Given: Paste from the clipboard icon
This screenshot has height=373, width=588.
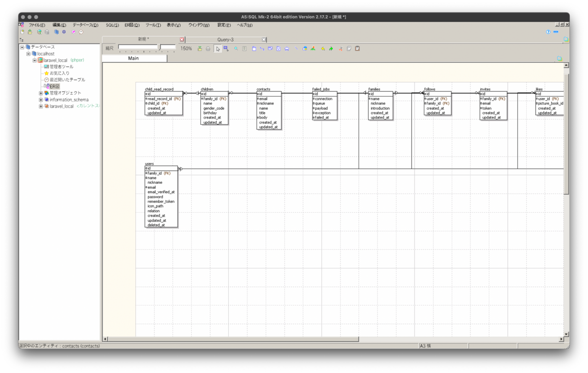Looking at the screenshot, I should [358, 49].
